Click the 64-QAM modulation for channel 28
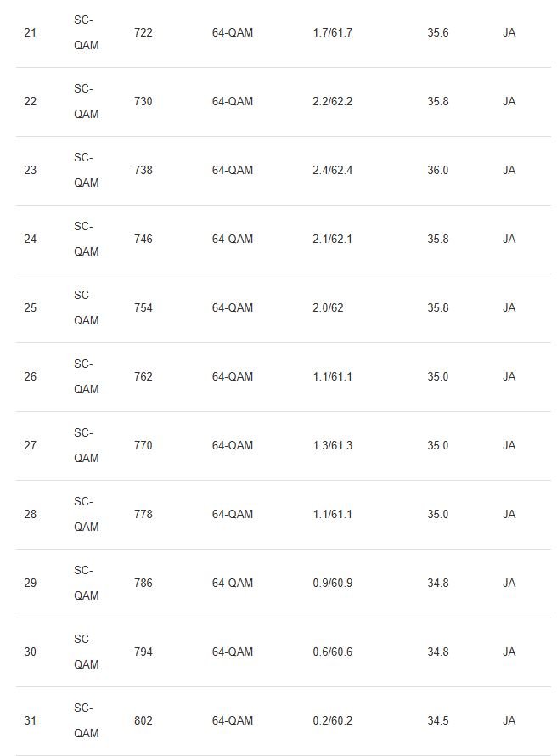Screen dimensions: 557x756 (x=233, y=515)
